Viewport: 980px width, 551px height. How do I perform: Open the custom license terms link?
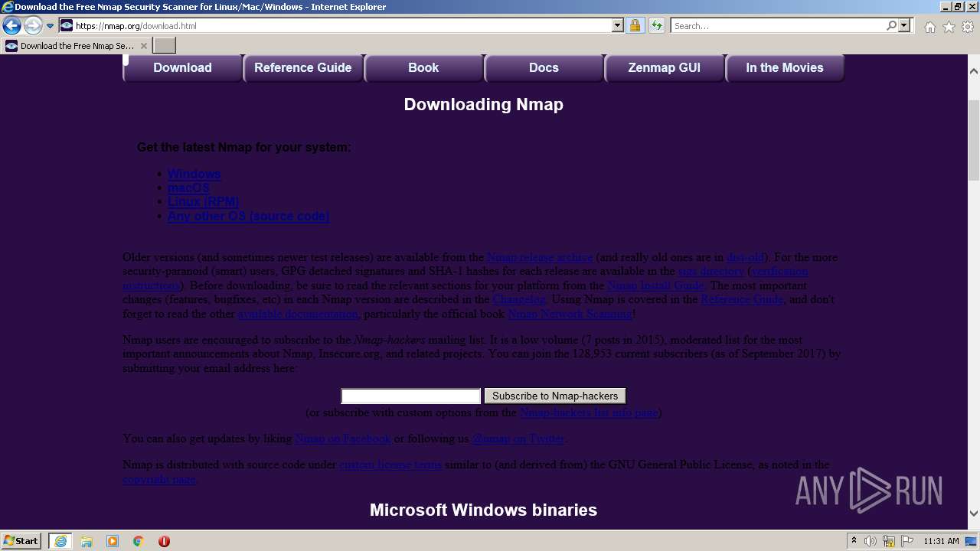click(390, 465)
